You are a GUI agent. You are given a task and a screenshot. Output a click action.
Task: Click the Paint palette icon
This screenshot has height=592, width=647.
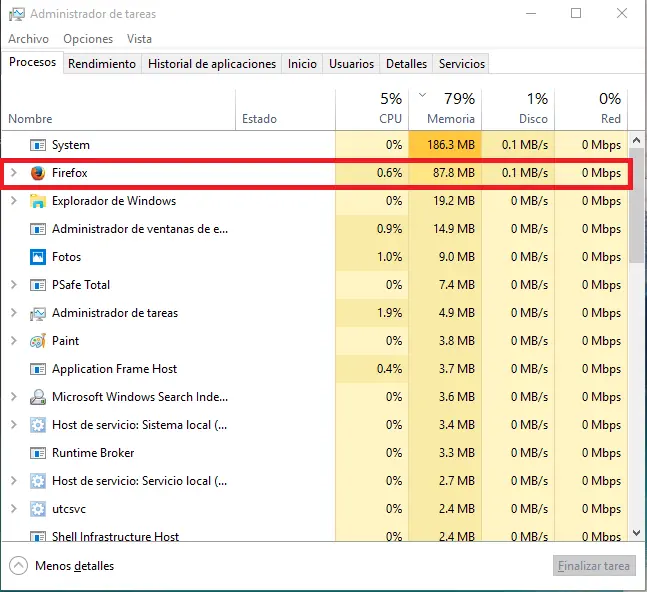[x=38, y=341]
